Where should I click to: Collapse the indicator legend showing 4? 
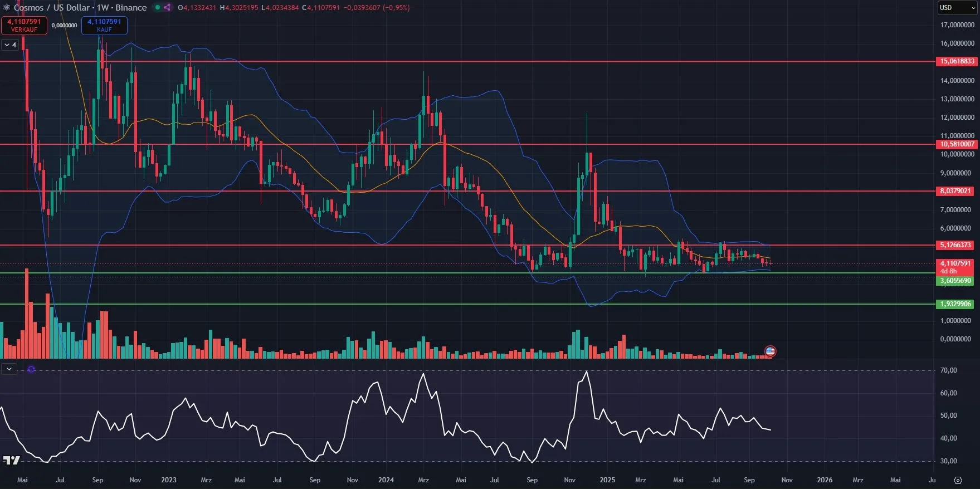pos(7,45)
